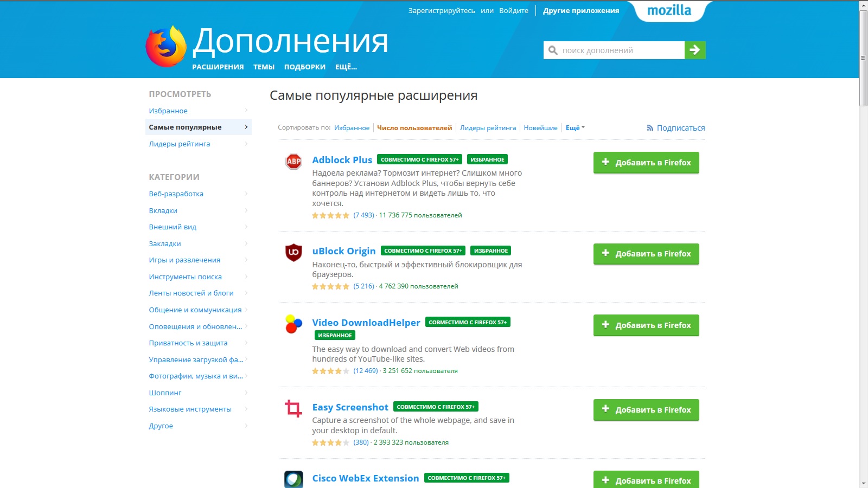
Task: Open Вкладки category
Action: tap(199, 210)
